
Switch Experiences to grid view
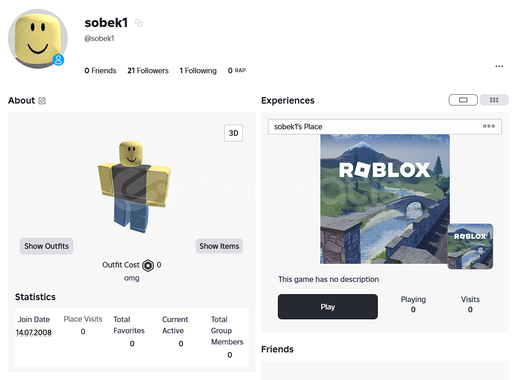(x=494, y=100)
